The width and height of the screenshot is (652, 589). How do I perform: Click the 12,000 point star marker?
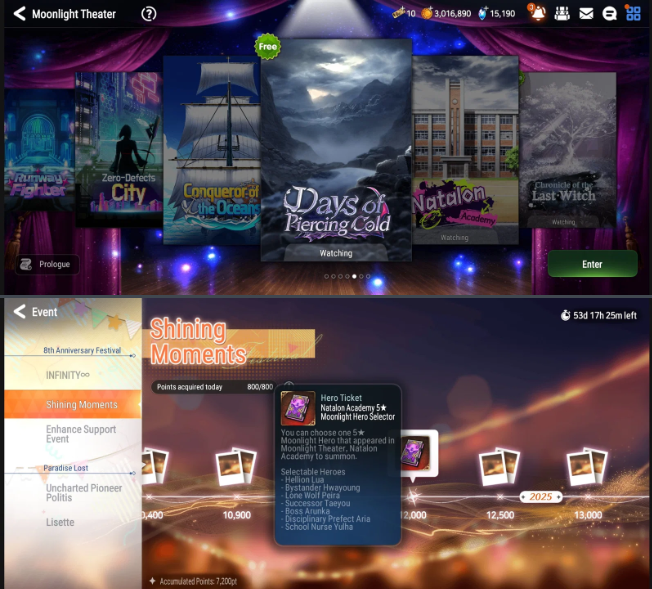pos(413,497)
